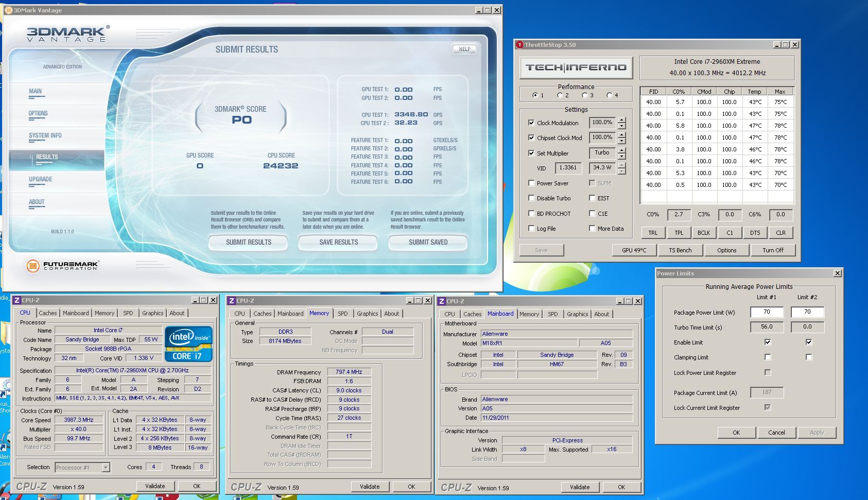Select Performance profile 3 radio button
The height and width of the screenshot is (500, 868).
tap(585, 95)
